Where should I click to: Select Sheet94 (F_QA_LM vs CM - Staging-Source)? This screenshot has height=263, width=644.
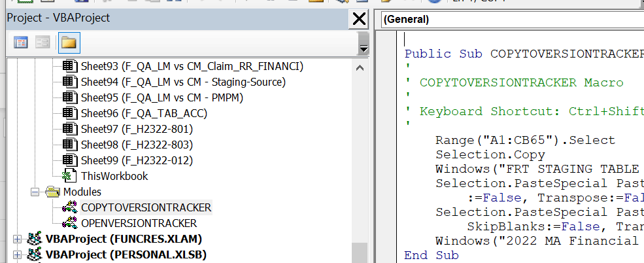tap(183, 82)
